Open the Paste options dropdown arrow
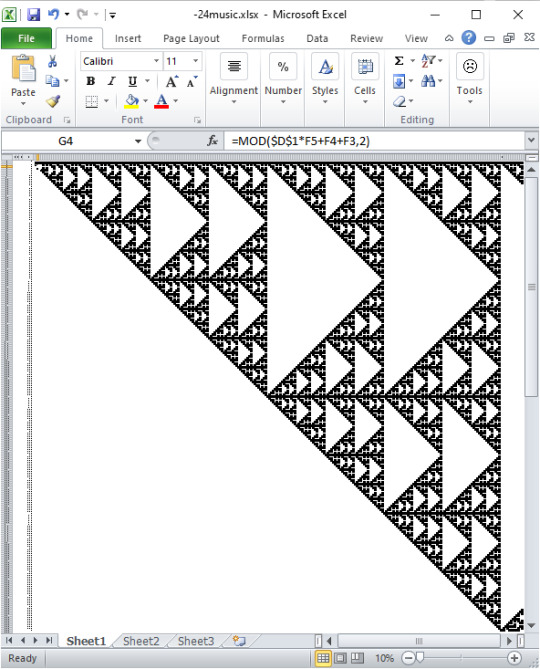Viewport: 540px width, 669px height. coord(23,103)
